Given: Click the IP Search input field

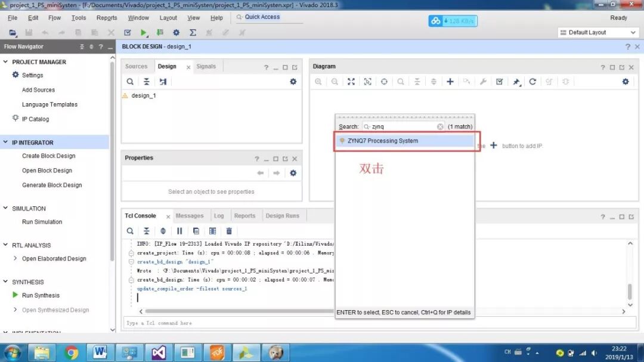Looking at the screenshot, I should pyautogui.click(x=403, y=126).
